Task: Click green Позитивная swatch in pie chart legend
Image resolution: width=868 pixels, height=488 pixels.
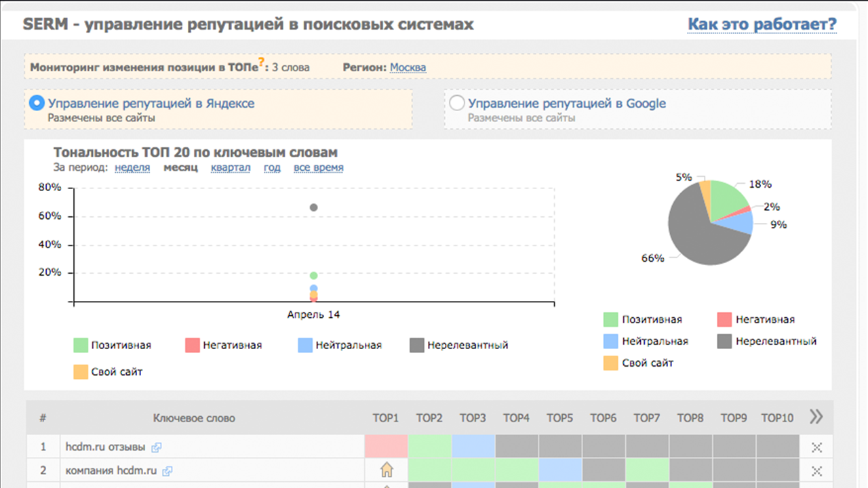Action: point(610,320)
